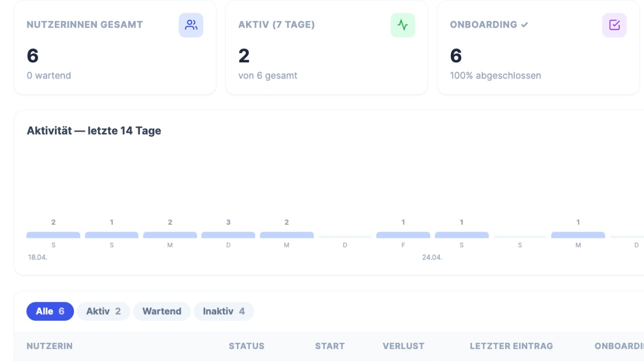Click the users icon in Nutzerinnen Gesamt card
This screenshot has height=362, width=644.
[x=191, y=25]
